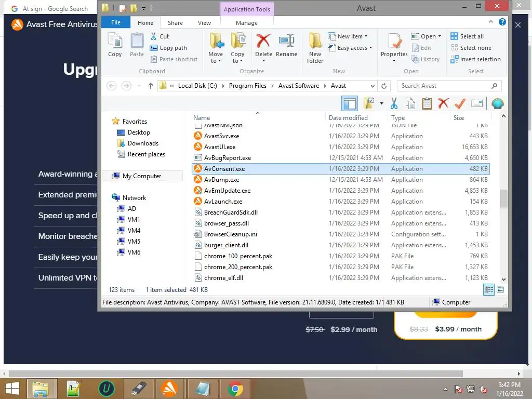This screenshot has height=399, width=532.
Task: Open the New item dropdown
Action: tap(348, 36)
